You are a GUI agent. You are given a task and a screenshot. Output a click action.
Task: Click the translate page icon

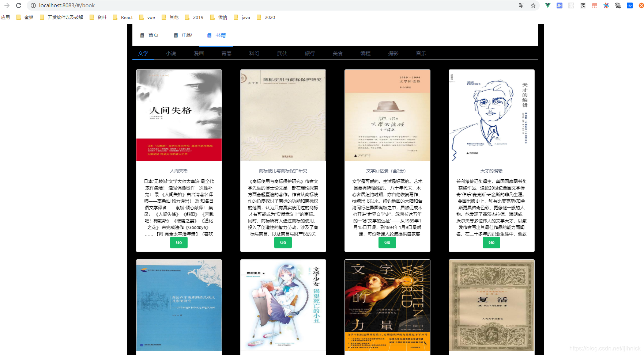coord(521,5)
